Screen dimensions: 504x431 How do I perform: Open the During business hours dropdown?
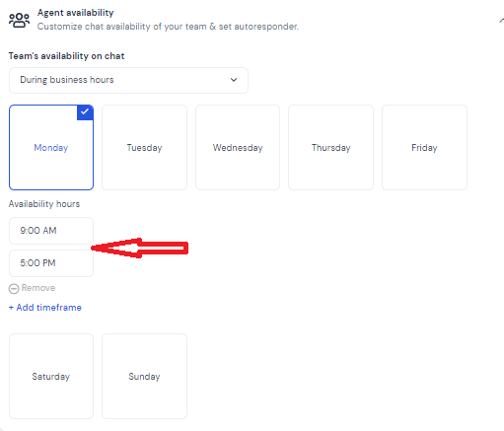coord(128,80)
